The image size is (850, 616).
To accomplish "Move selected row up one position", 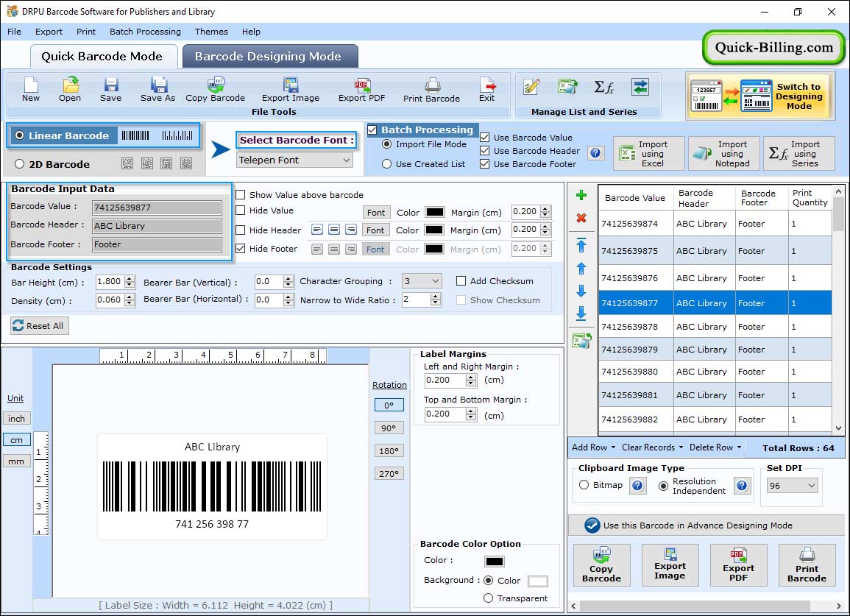I will pyautogui.click(x=581, y=269).
